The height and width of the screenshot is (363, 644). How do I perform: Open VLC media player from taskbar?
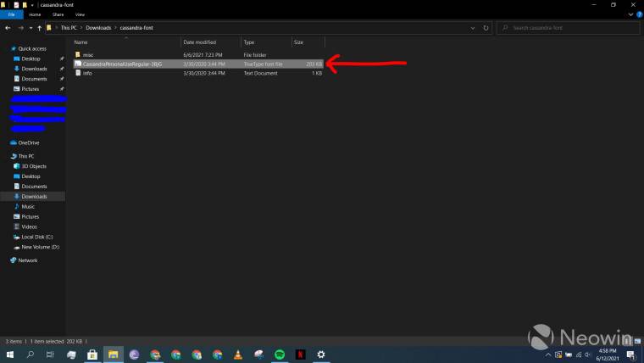click(237, 354)
